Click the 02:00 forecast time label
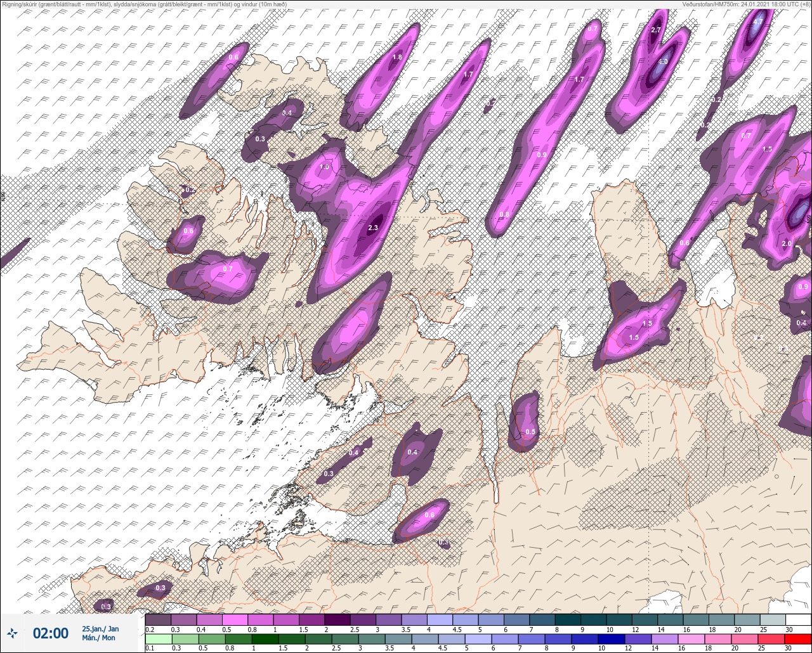 tap(50, 633)
